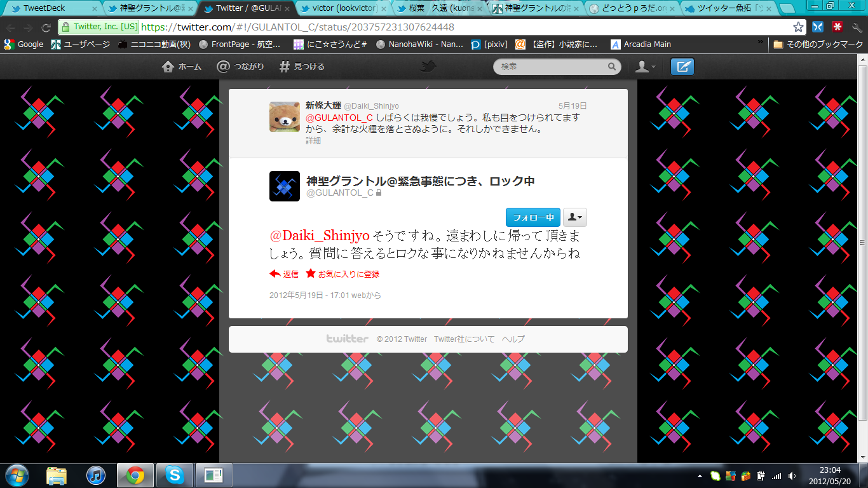Open 新條大輝 profile name link
The height and width of the screenshot is (488, 868).
323,105
